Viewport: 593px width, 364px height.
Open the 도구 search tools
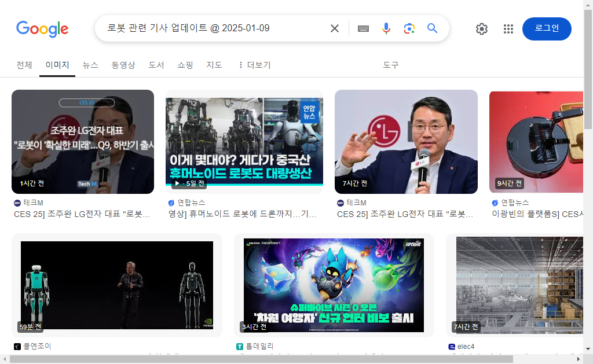tap(391, 65)
